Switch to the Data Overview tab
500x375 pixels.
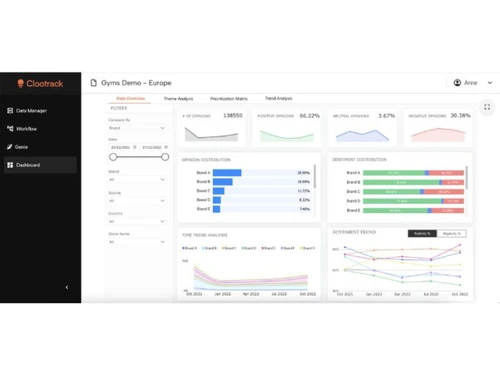tap(130, 98)
